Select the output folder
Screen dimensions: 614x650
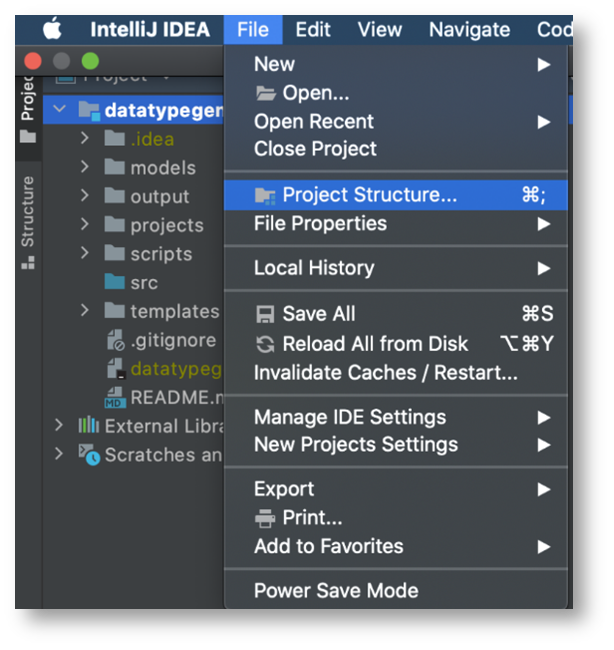click(x=160, y=197)
